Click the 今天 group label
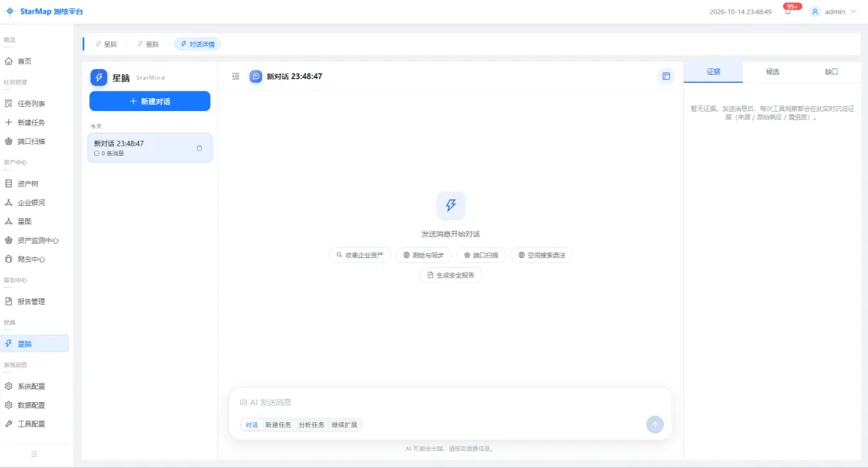The width and height of the screenshot is (868, 468). point(96,126)
